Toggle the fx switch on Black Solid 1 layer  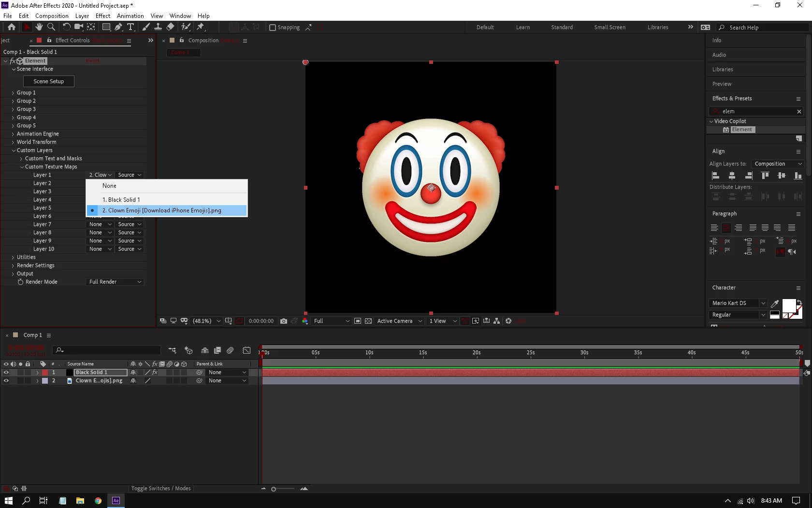point(155,373)
